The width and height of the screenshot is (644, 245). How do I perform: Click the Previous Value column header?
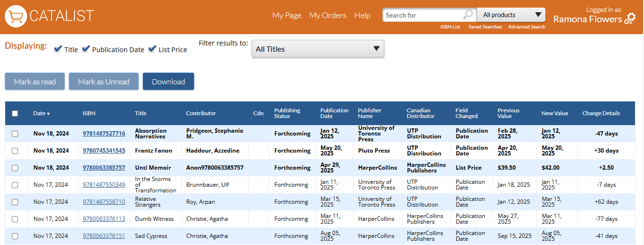coord(508,113)
